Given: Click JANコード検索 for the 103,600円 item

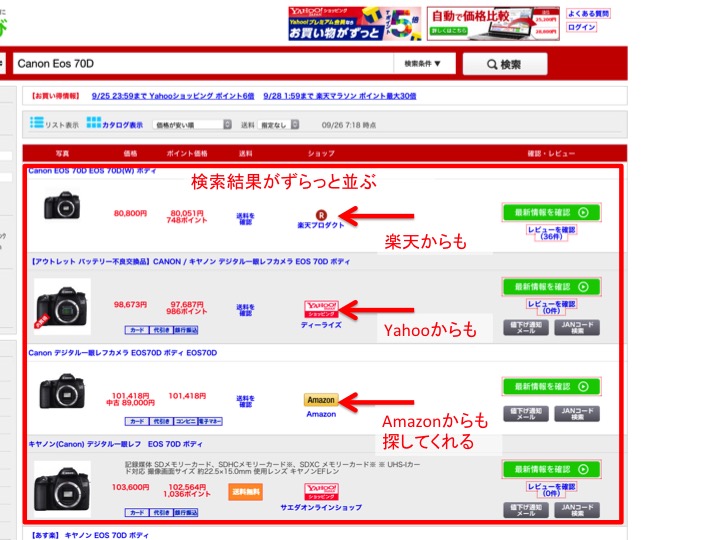Looking at the screenshot, I should pyautogui.click(x=577, y=510).
